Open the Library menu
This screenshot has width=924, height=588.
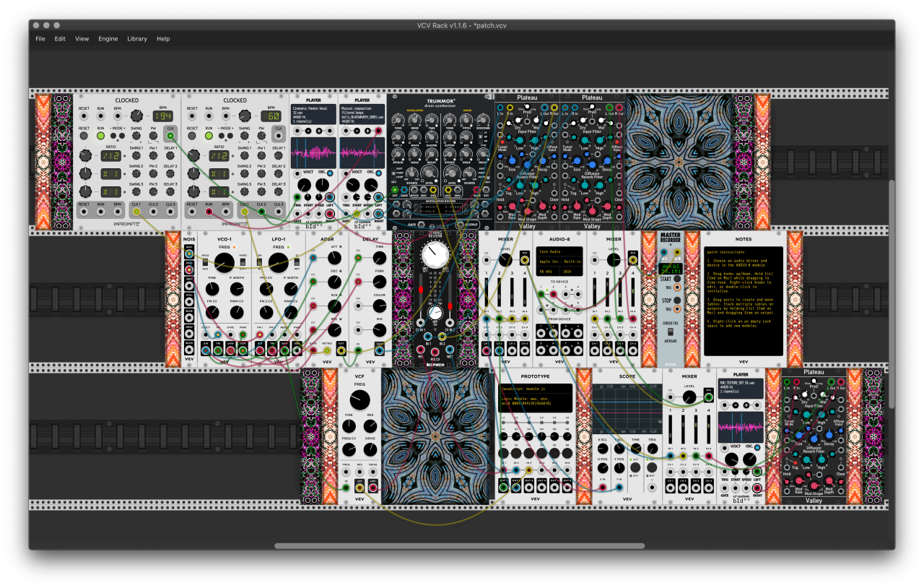[137, 39]
